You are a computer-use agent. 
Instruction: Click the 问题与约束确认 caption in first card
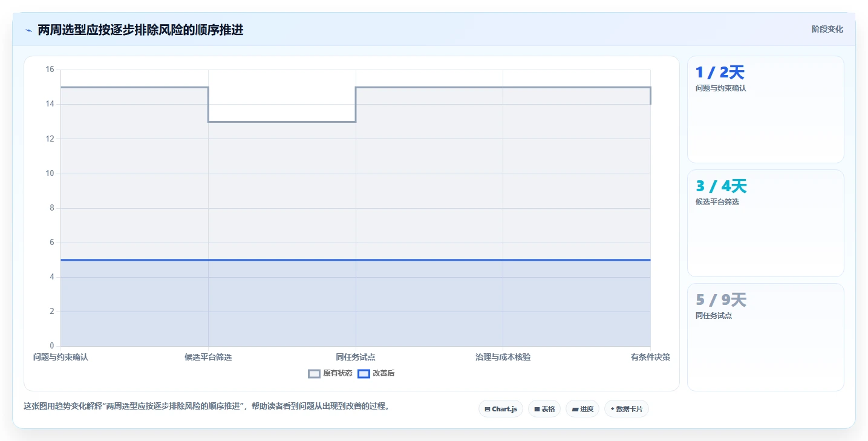pyautogui.click(x=721, y=88)
